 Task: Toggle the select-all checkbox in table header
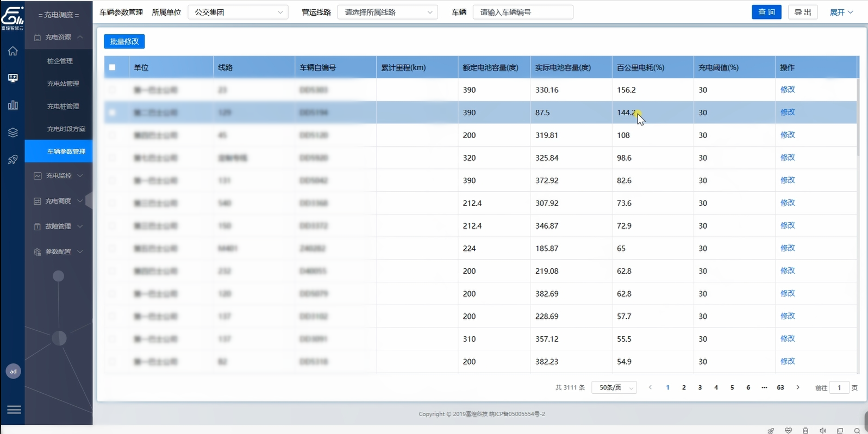tap(112, 67)
